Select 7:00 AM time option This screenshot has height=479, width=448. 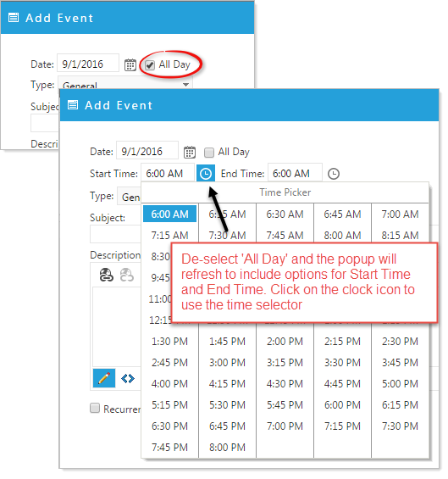pyautogui.click(x=400, y=214)
